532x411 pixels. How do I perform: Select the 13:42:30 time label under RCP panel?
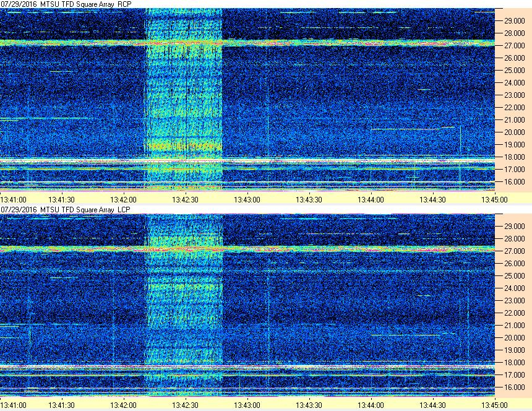point(185,199)
